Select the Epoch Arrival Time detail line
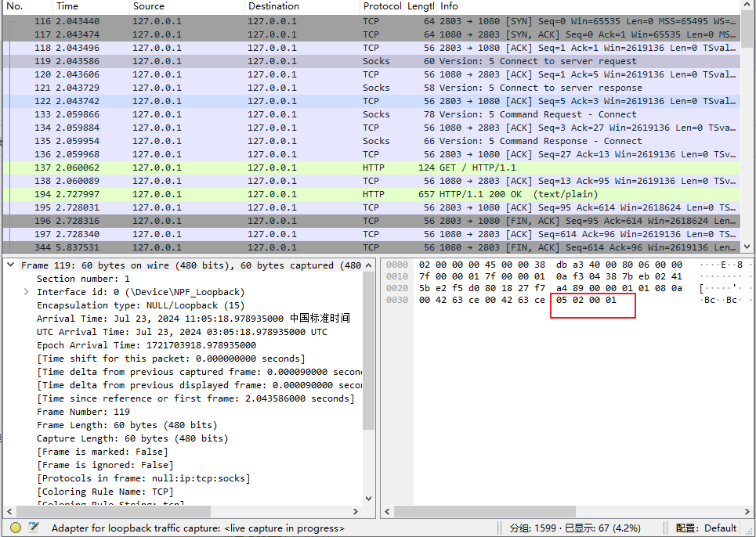The height and width of the screenshot is (537, 756). coord(146,345)
